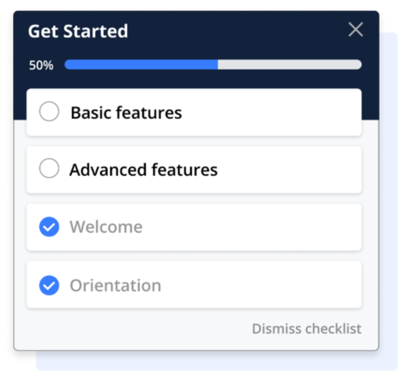Click blank space inside Advanced features card
Screen dimensions: 401x376
coord(290,170)
